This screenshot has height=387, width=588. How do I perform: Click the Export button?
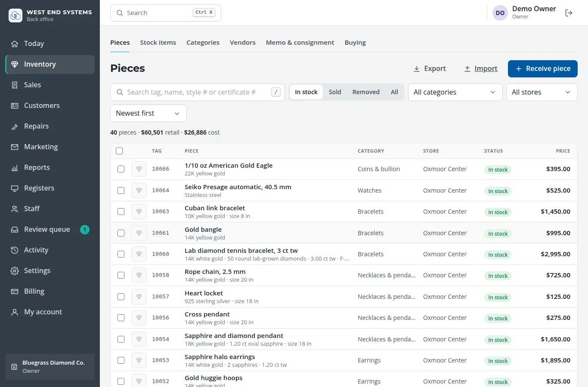[430, 69]
